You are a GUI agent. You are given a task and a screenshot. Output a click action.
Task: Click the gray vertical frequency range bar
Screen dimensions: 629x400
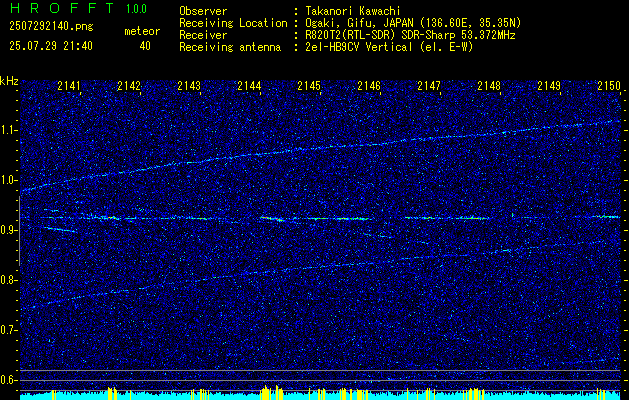[19, 231]
